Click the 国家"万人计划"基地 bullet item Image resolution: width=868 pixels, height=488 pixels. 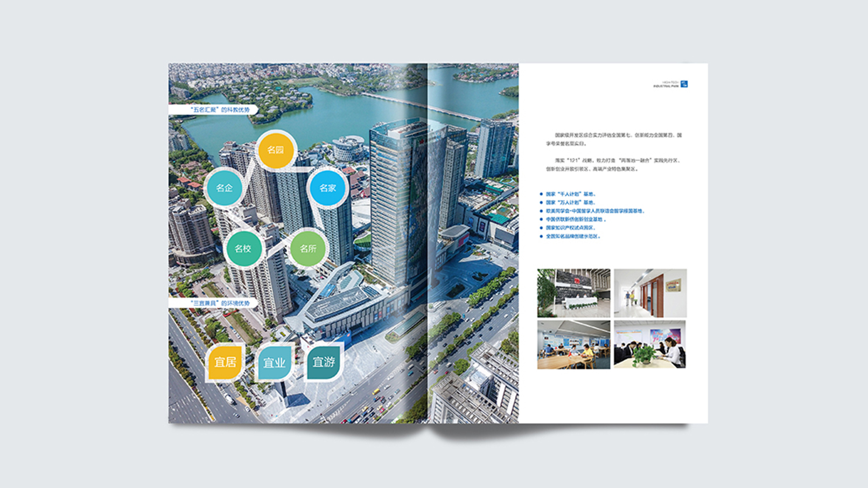(x=570, y=203)
